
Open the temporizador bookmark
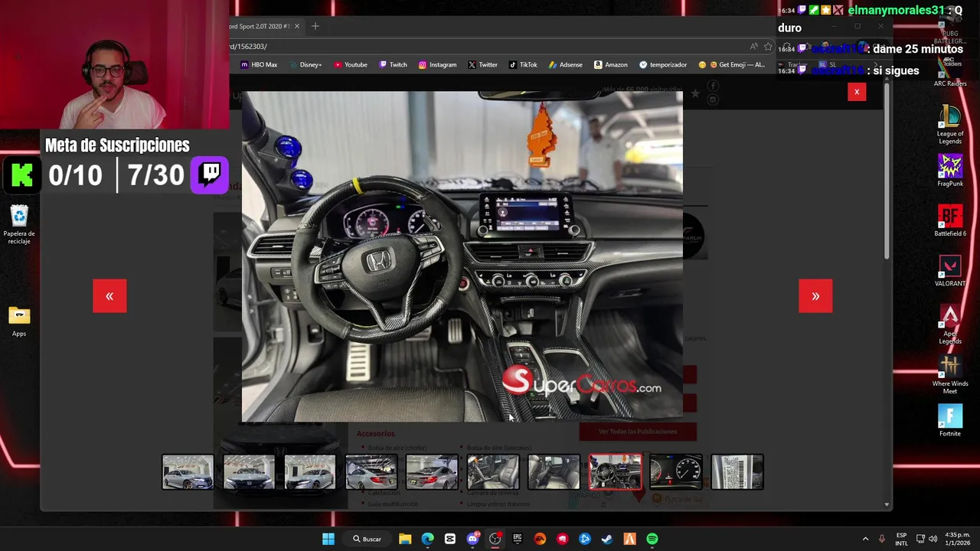click(663, 65)
